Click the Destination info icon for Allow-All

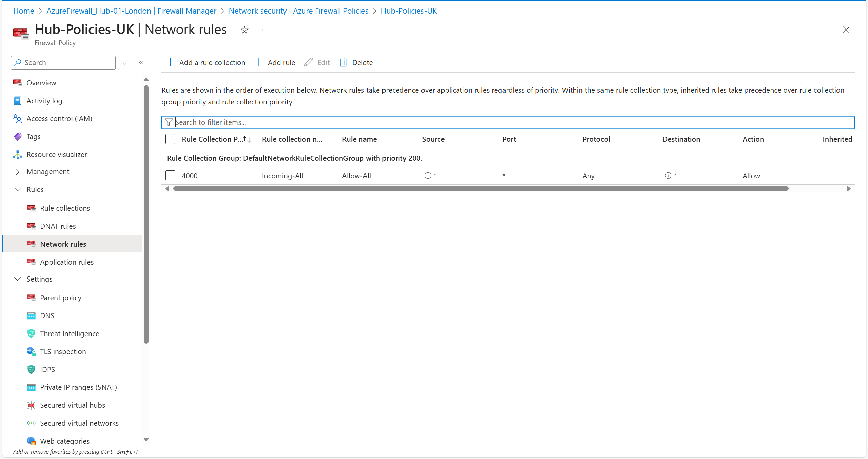coord(668,176)
